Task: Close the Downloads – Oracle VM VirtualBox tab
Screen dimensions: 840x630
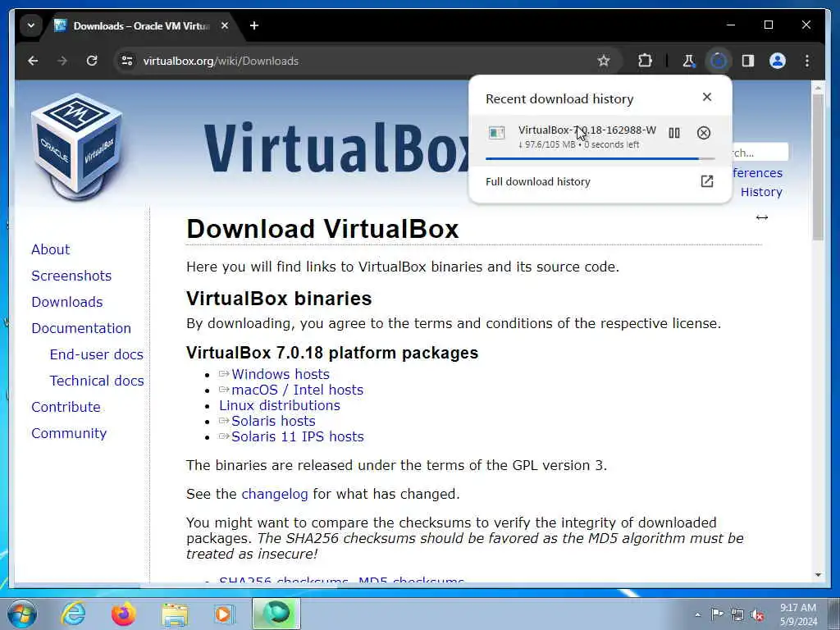Action: [x=225, y=25]
